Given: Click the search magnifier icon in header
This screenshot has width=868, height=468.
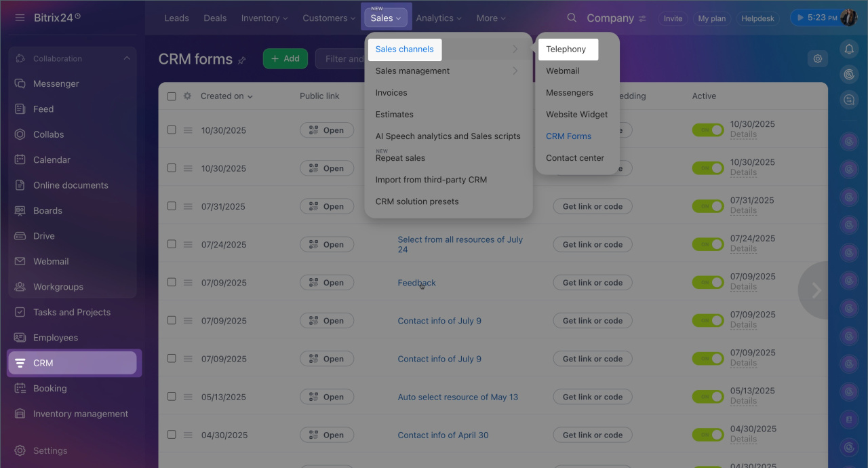Looking at the screenshot, I should pos(572,18).
